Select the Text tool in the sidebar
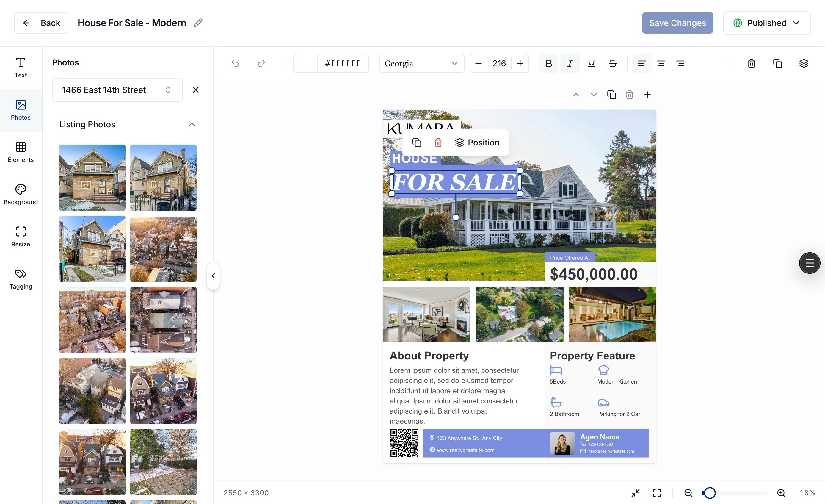Image resolution: width=825 pixels, height=504 pixels. coord(21,67)
